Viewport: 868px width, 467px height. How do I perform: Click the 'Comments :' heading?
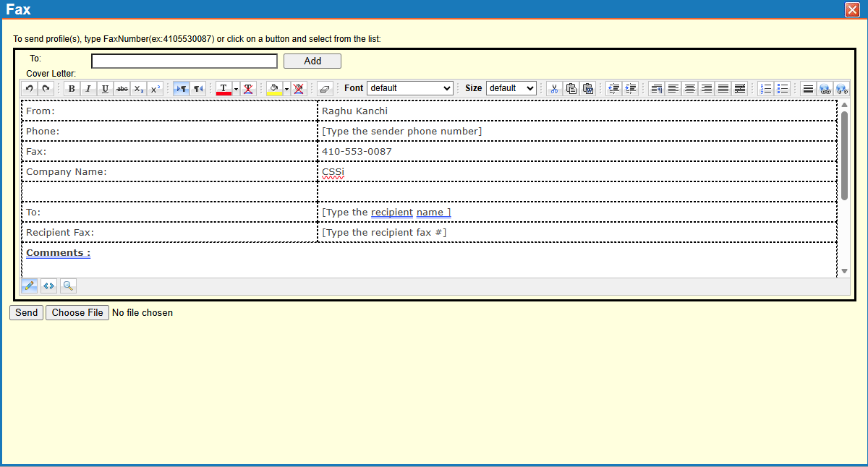pyautogui.click(x=58, y=252)
